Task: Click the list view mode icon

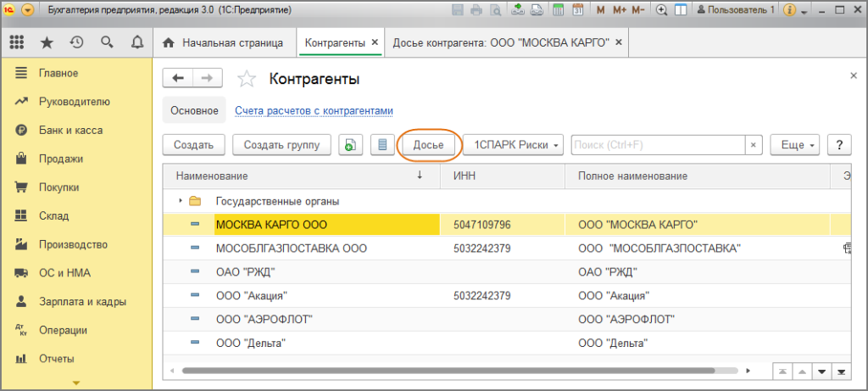Action: click(x=382, y=145)
